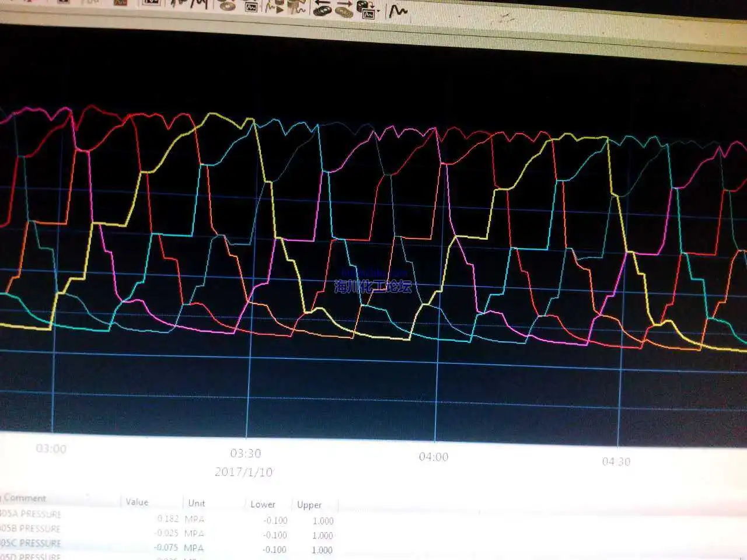
Task: Click the 03:00 time axis label
Action: [51, 449]
